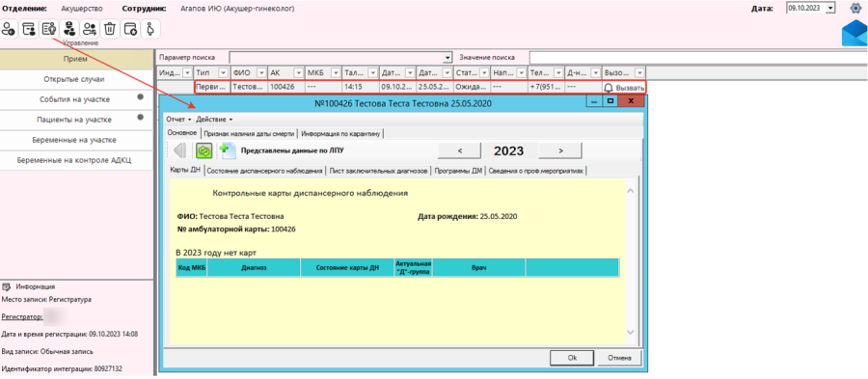Select Состояние диспансерного наблюдения tab

(x=264, y=171)
